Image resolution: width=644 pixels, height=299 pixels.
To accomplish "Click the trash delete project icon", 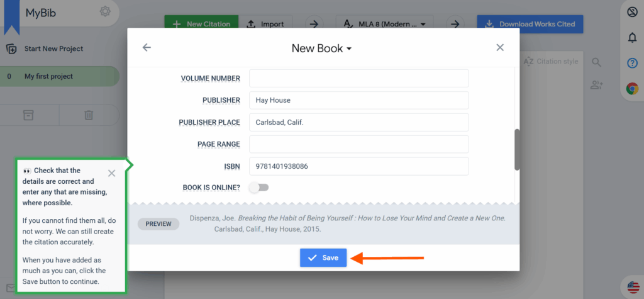I will [x=89, y=115].
